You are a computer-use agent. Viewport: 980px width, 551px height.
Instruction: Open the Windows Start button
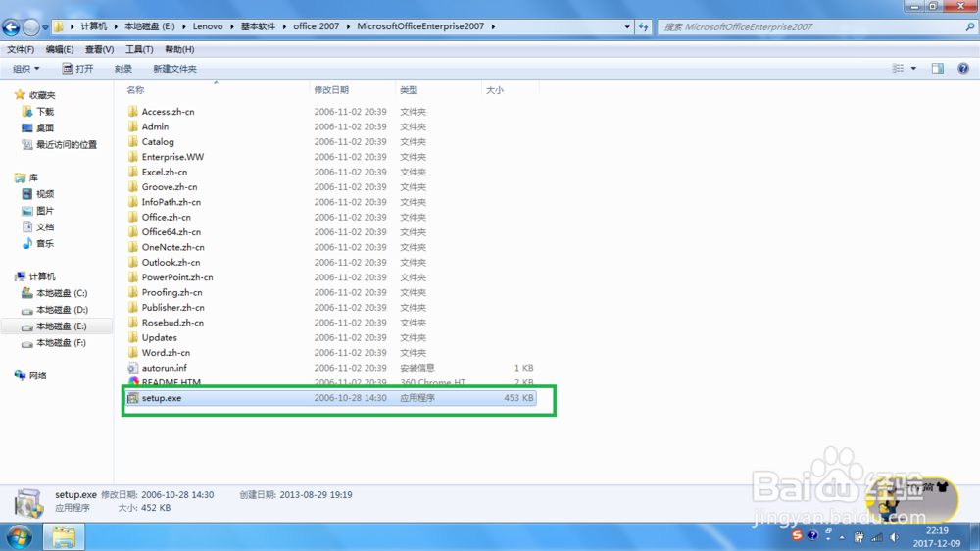click(x=19, y=537)
